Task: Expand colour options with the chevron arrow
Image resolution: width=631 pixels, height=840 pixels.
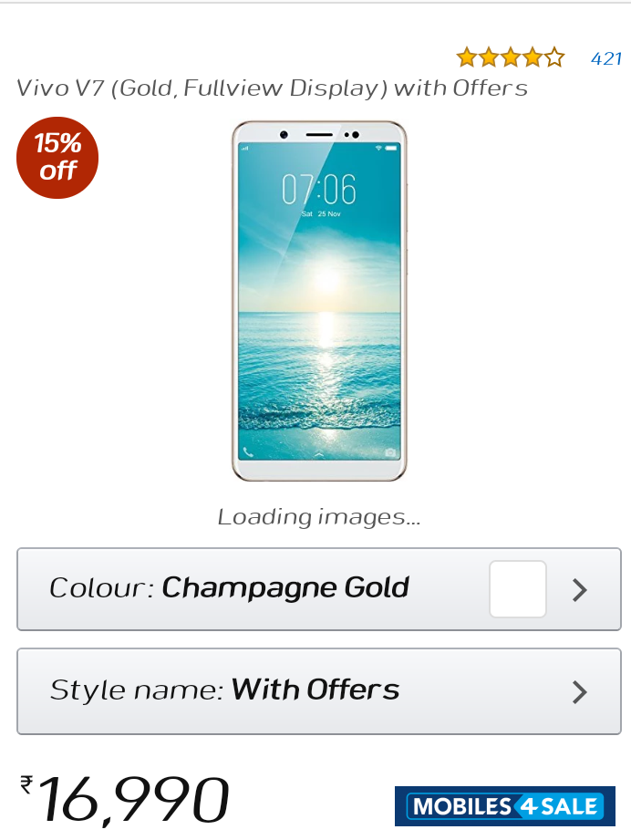Action: tap(580, 590)
